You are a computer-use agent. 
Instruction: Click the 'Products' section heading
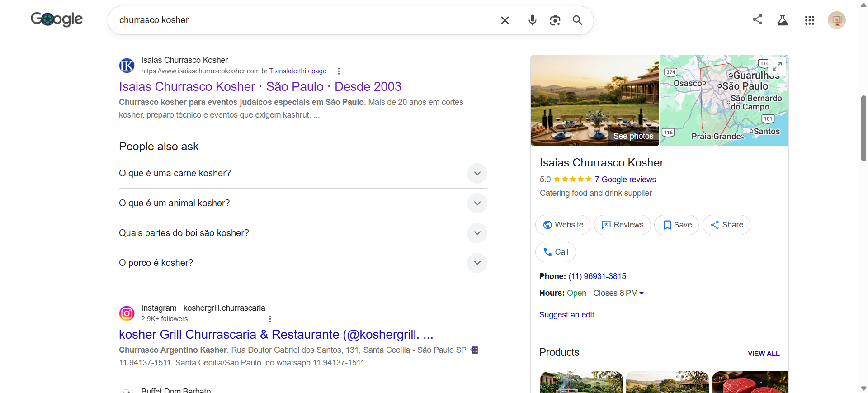click(x=559, y=352)
